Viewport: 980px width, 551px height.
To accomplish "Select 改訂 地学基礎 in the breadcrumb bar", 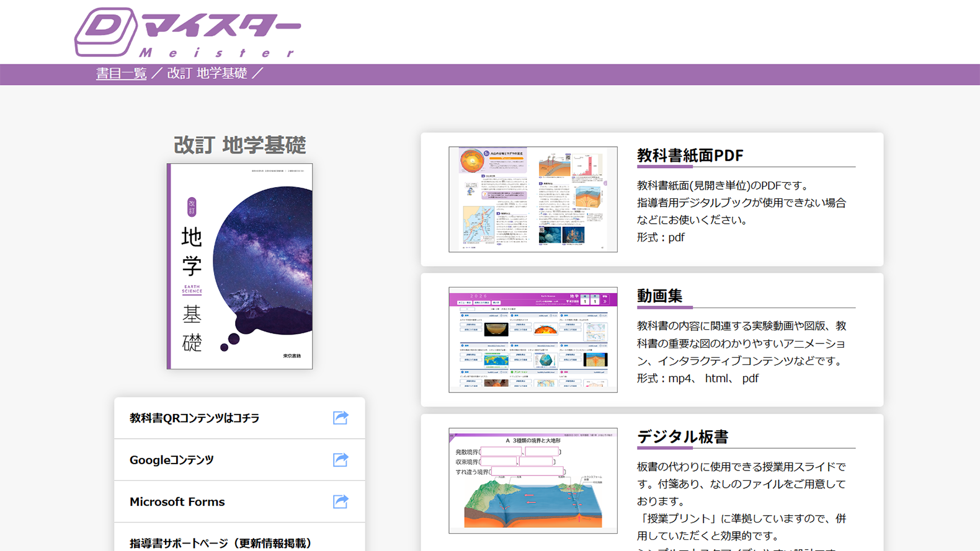I will click(x=207, y=74).
